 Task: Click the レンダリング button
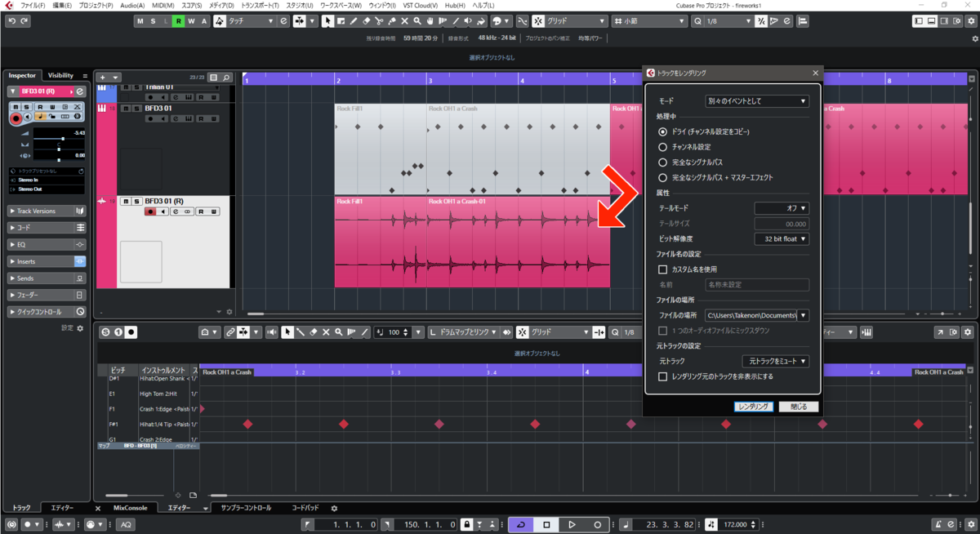point(754,407)
